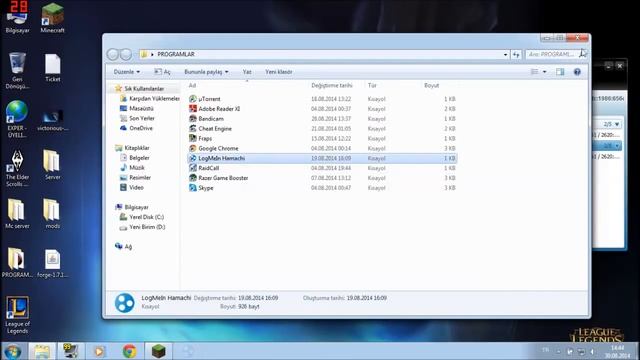The image size is (640, 360).
Task: Open the help question mark icon
Action: (577, 72)
